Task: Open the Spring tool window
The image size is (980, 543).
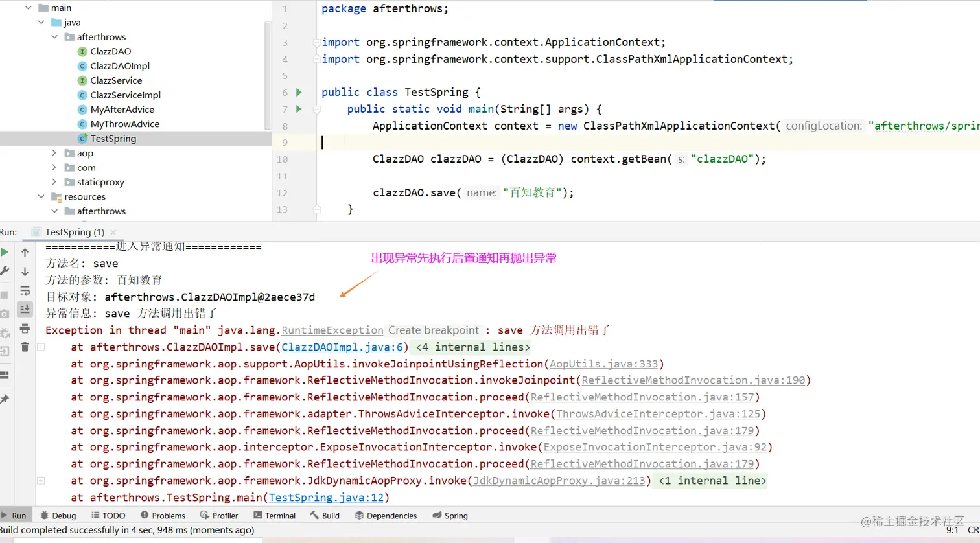Action: coord(450,516)
